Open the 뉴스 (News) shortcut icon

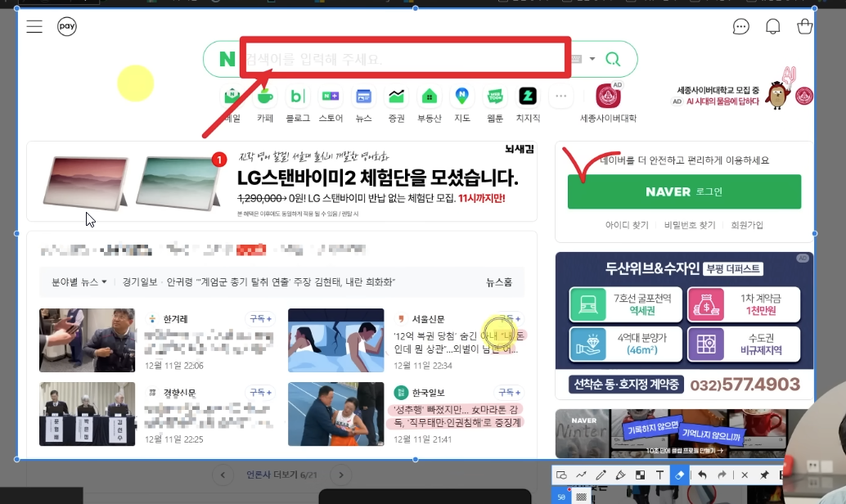[x=363, y=97]
